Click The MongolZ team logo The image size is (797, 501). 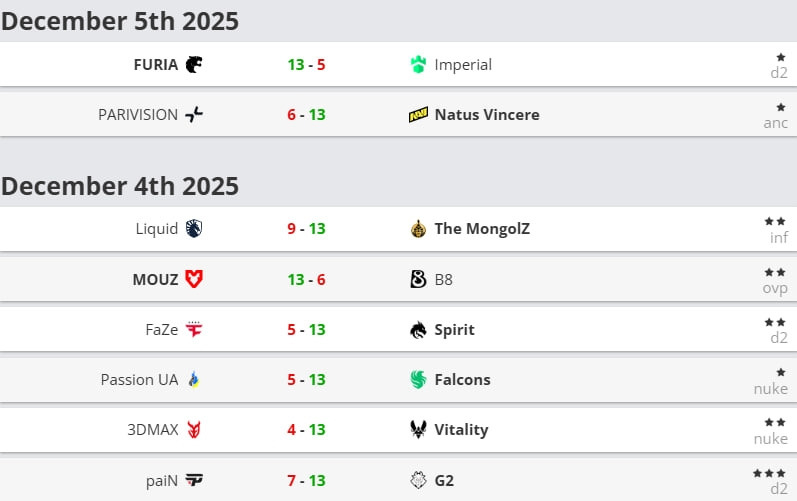[x=418, y=229]
